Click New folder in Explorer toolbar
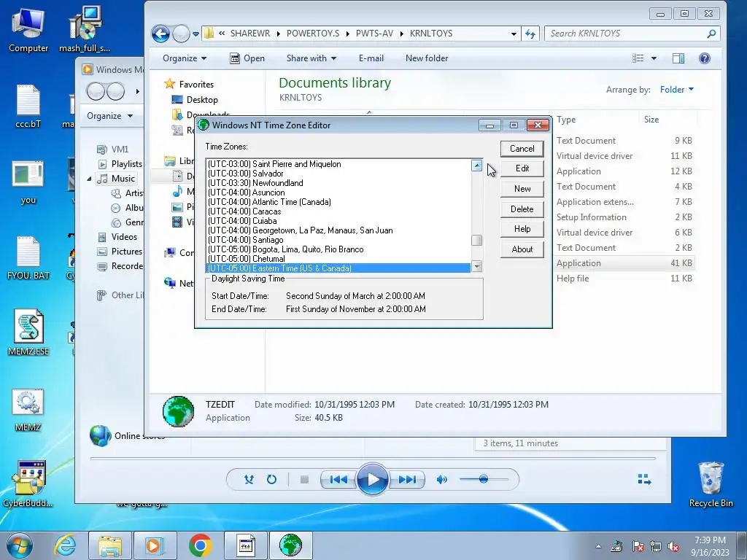 (x=426, y=58)
